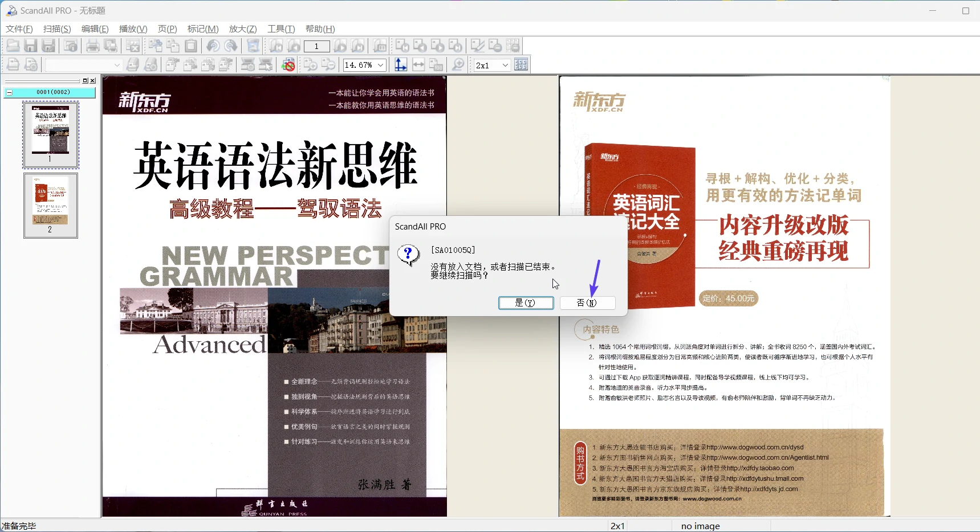Toggle the fit-to-window blue arrows icon

(401, 65)
